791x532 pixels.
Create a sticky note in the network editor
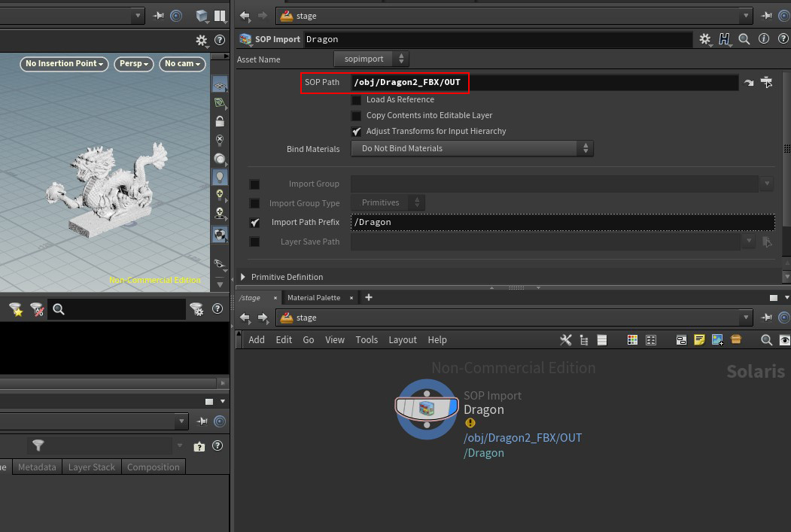pyautogui.click(x=699, y=339)
